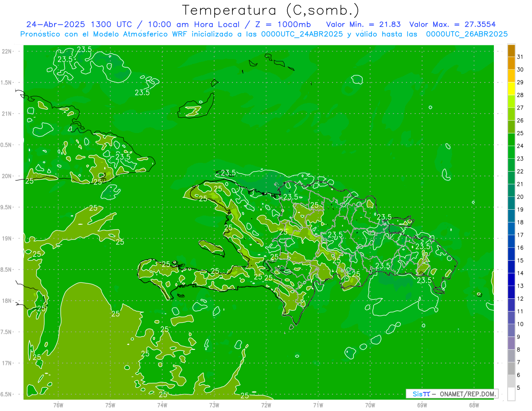Click the pressure level "Z = 1000mb"
The height and width of the screenshot is (411, 532).
coord(280,24)
